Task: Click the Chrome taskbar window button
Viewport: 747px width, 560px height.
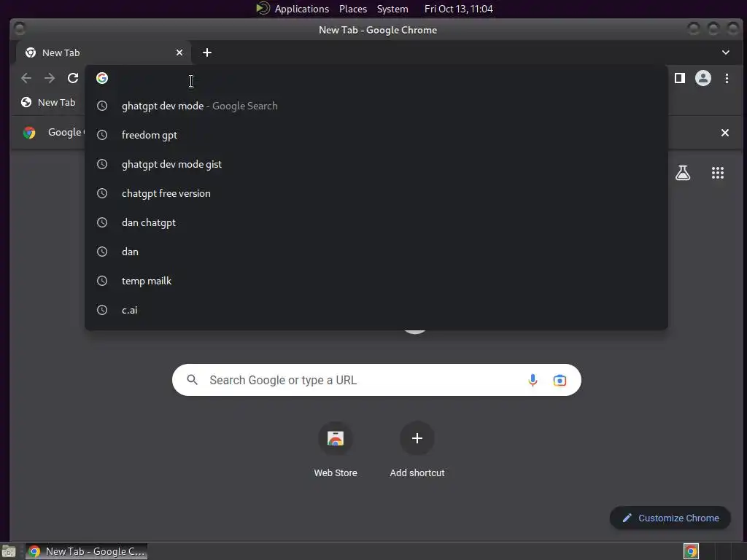Action: click(x=86, y=551)
